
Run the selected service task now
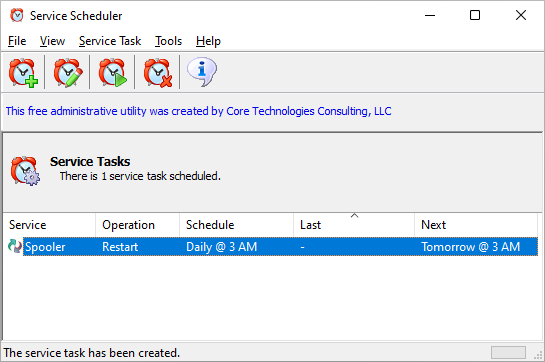113,72
